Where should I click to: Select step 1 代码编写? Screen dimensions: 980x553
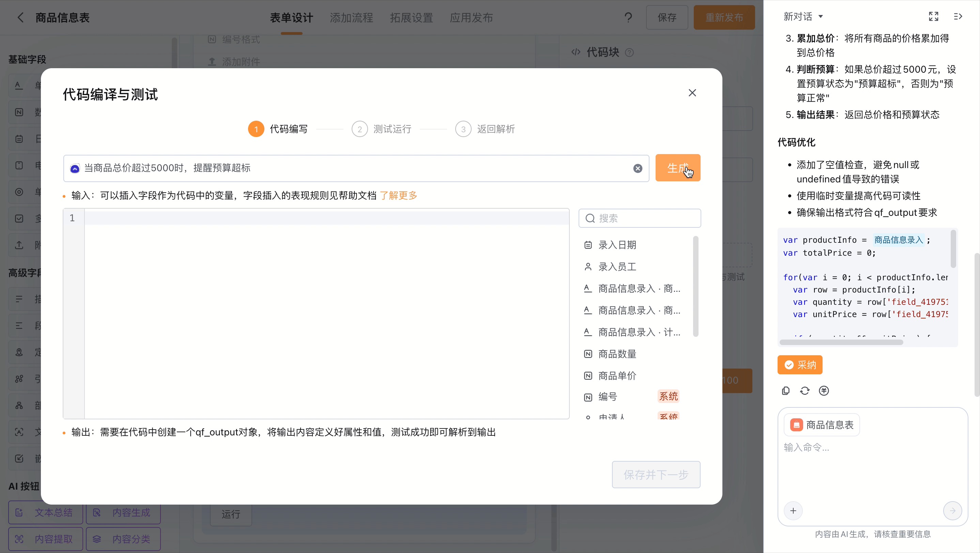tap(278, 129)
